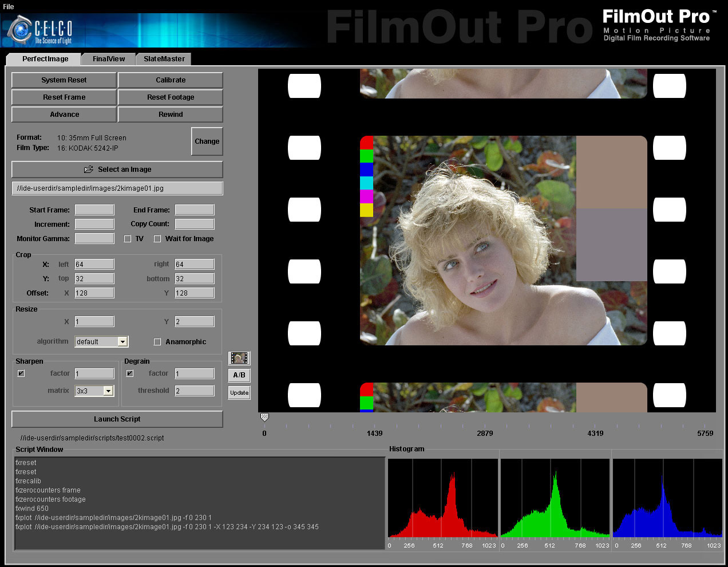Click the Resize Y field

[195, 321]
